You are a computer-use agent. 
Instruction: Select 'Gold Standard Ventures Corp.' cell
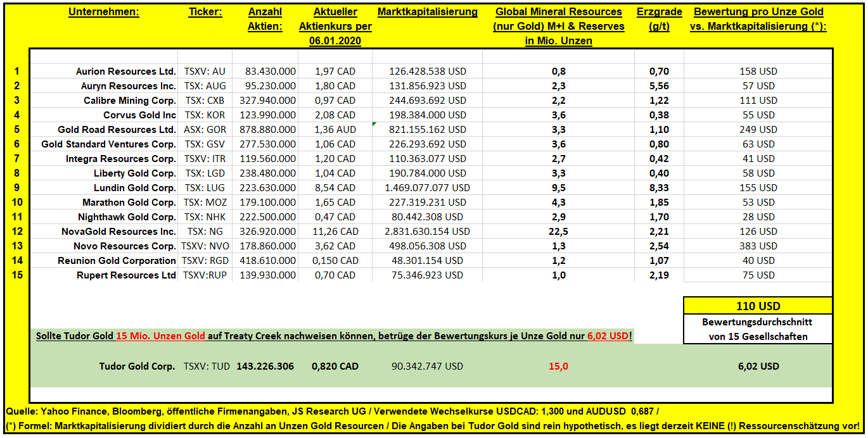[109, 144]
